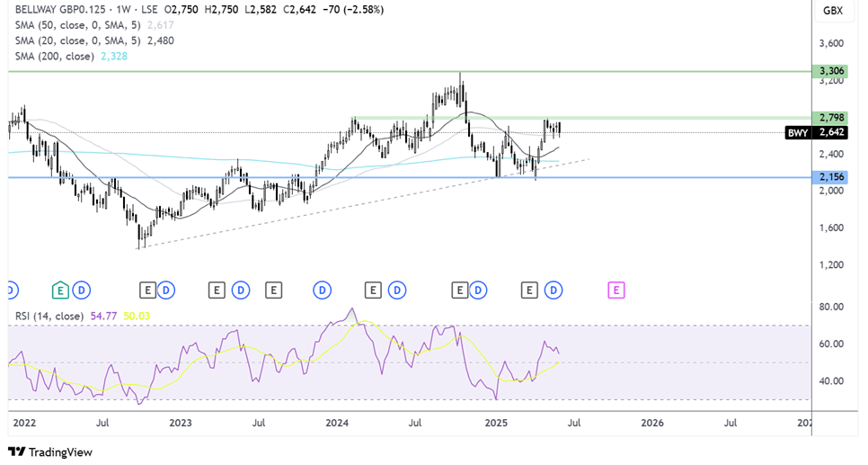Screen dimensions: 868x465
Task: Open the GBX currency selector
Action: (833, 11)
